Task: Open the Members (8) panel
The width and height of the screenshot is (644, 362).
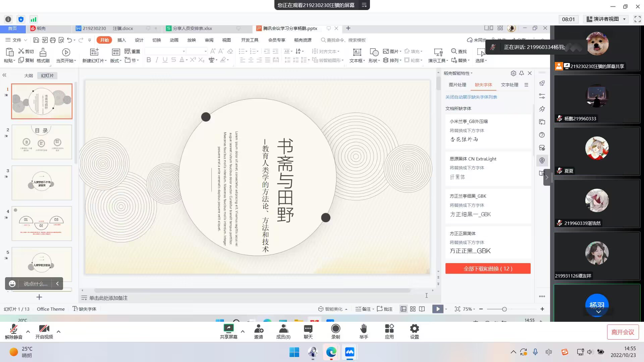Action: [x=283, y=329]
